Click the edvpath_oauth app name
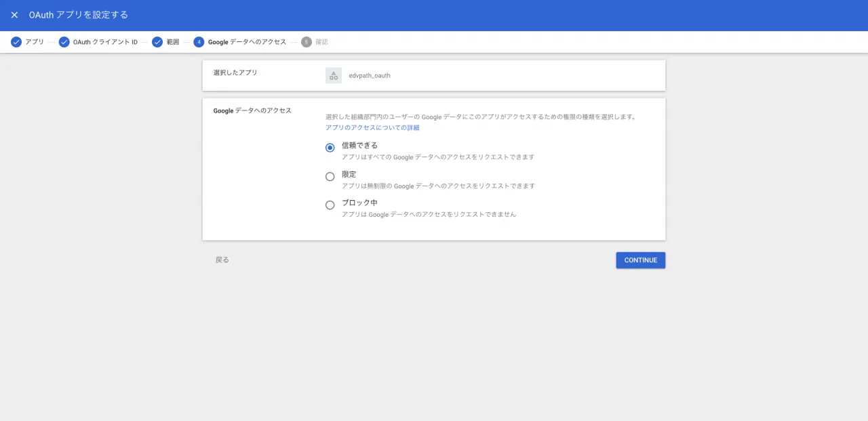Viewport: 868px width, 421px height. [370, 76]
